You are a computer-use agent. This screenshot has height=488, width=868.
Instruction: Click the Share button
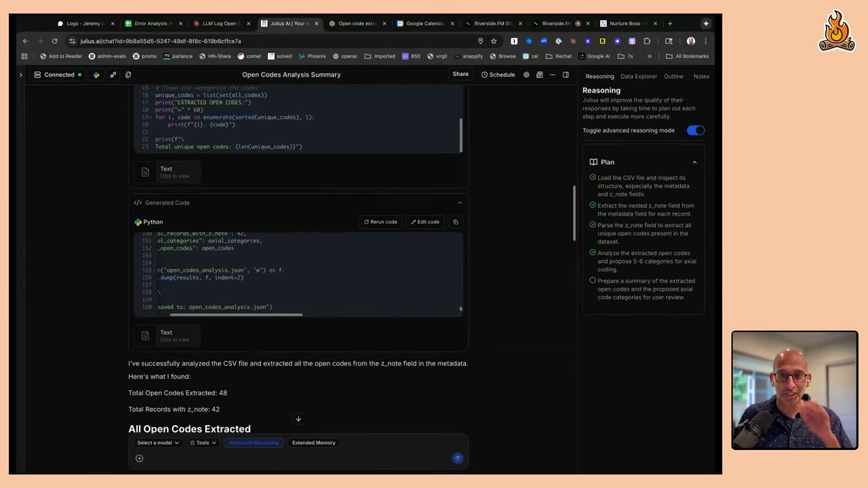460,74
